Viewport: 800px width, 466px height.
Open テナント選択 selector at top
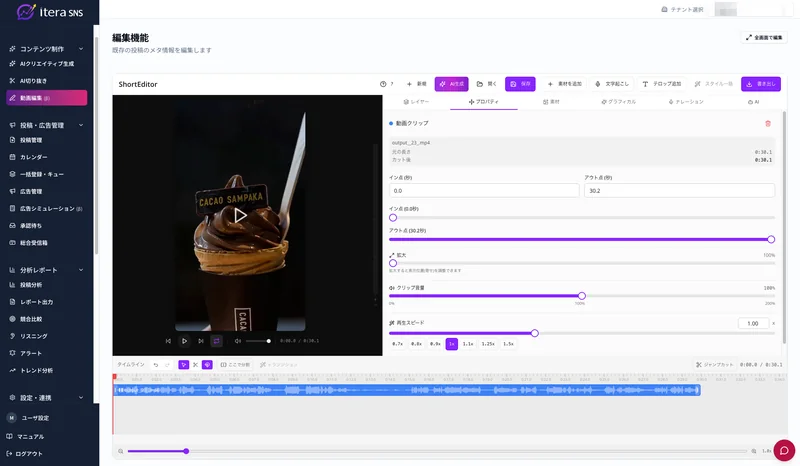(x=682, y=10)
